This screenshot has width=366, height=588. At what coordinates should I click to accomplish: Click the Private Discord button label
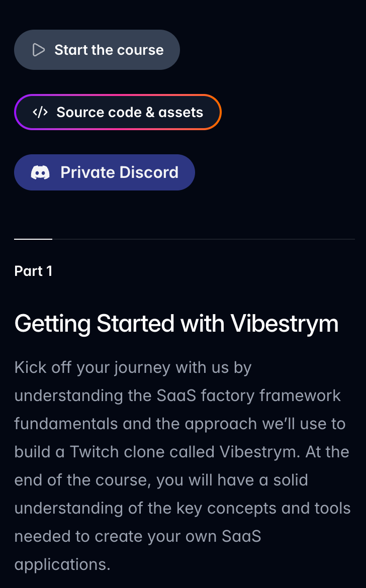click(x=119, y=172)
